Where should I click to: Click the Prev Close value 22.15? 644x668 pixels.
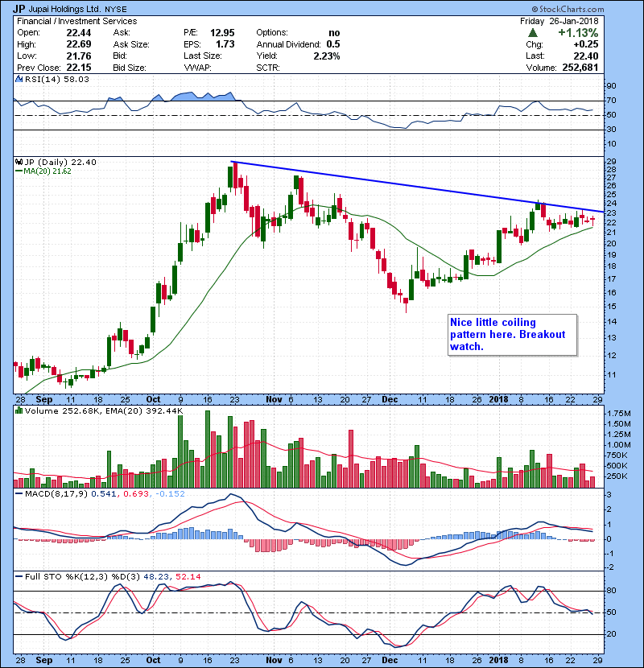click(x=79, y=68)
